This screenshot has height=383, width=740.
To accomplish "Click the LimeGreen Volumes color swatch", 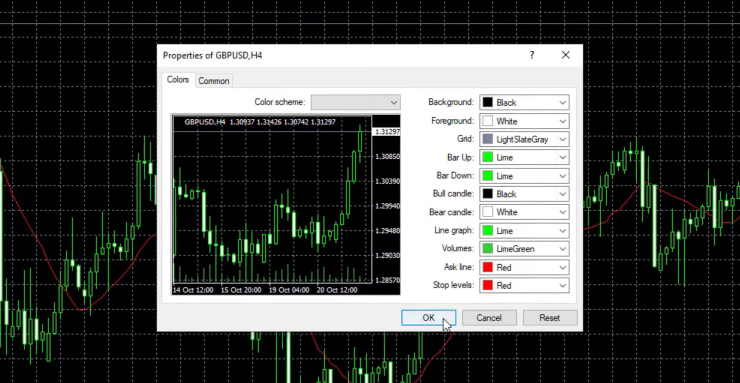I will tap(488, 249).
